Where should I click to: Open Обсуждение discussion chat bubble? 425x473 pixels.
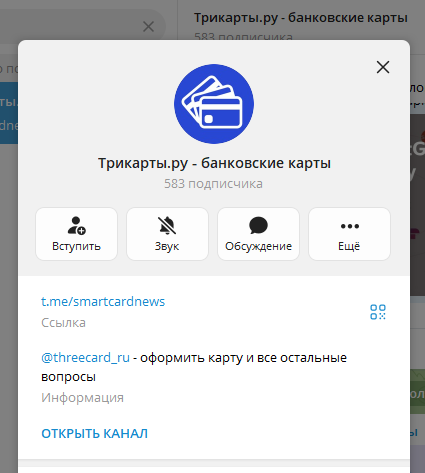click(x=258, y=234)
